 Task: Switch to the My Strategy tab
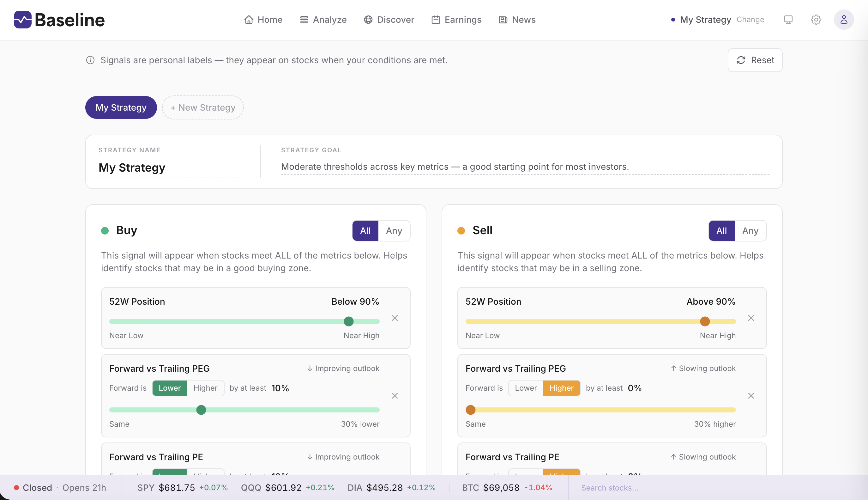[121, 107]
